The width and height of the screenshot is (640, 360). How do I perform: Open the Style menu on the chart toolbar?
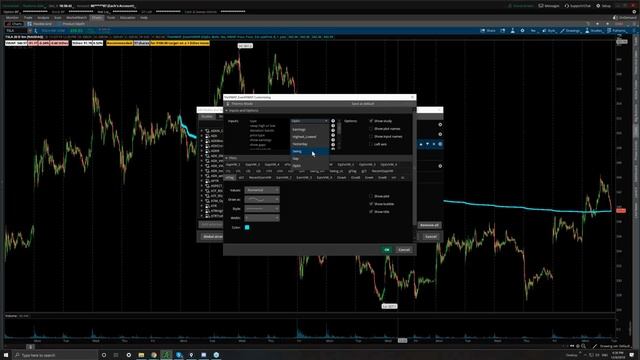coord(549,31)
